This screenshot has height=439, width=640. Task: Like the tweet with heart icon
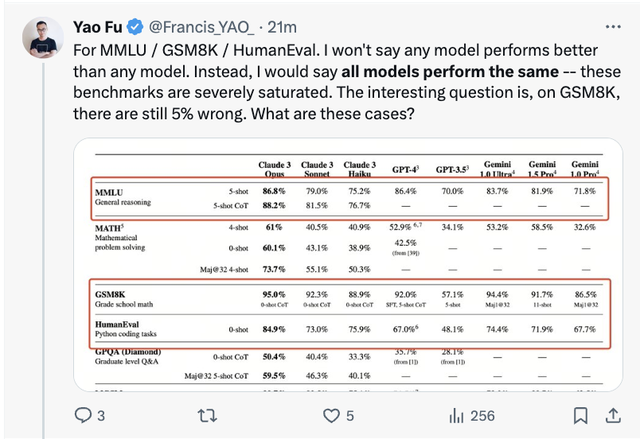pos(330,414)
